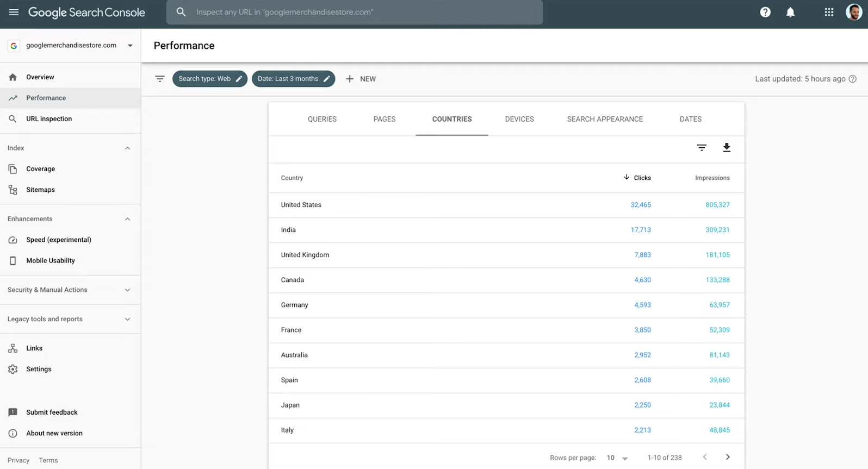Edit the Date: Last 3 months pencil

click(x=326, y=79)
